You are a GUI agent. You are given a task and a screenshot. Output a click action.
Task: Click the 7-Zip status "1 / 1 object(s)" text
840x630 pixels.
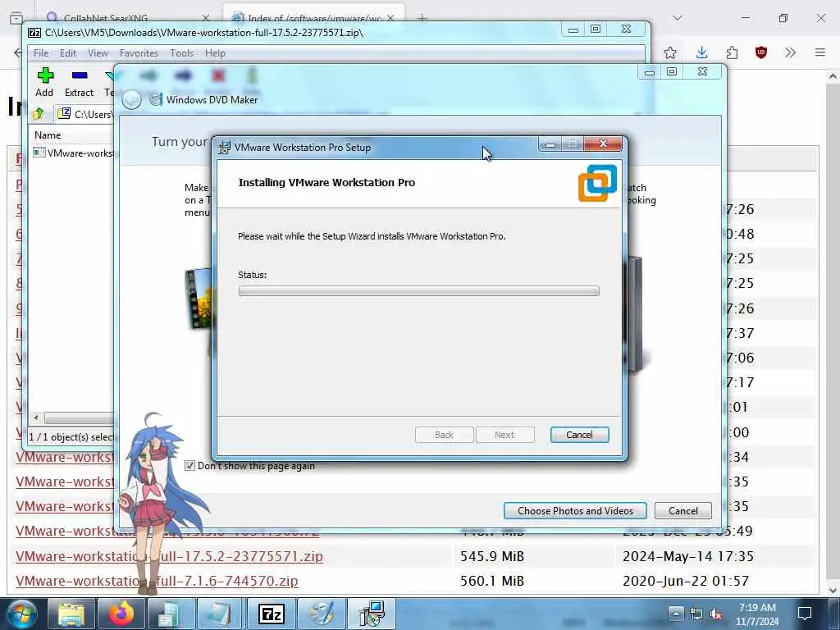click(71, 437)
